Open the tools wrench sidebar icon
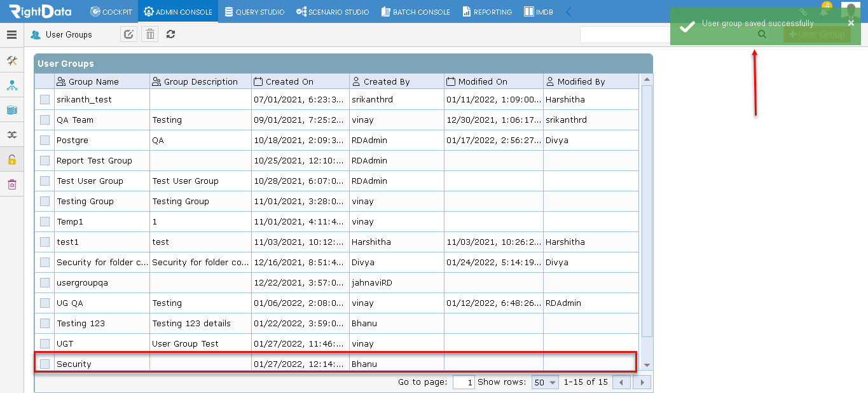868x393 pixels. [11, 60]
